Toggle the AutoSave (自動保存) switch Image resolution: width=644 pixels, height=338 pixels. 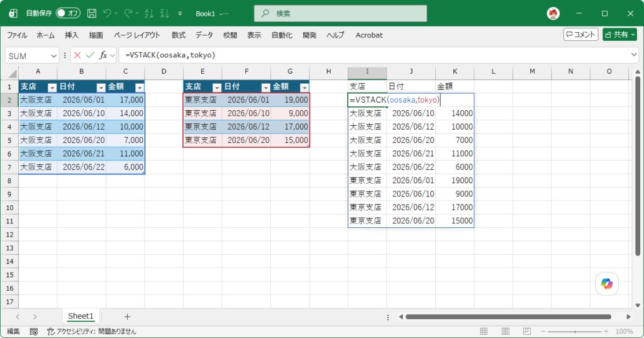tap(68, 13)
